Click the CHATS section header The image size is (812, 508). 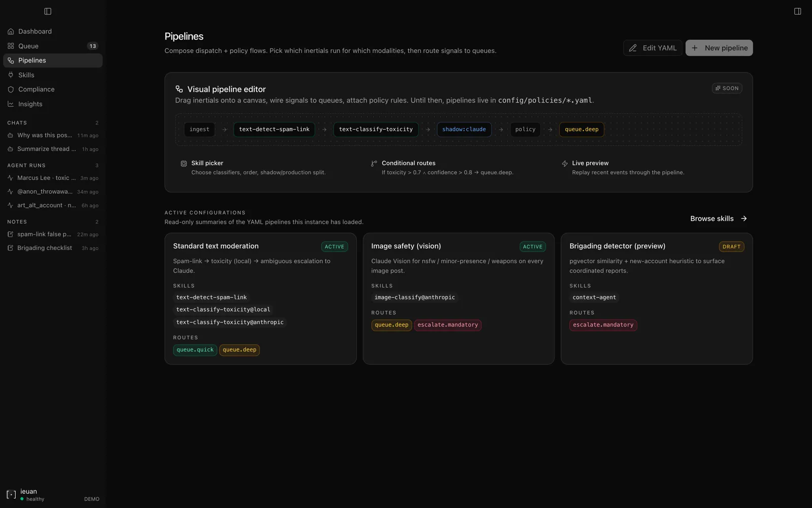point(17,123)
